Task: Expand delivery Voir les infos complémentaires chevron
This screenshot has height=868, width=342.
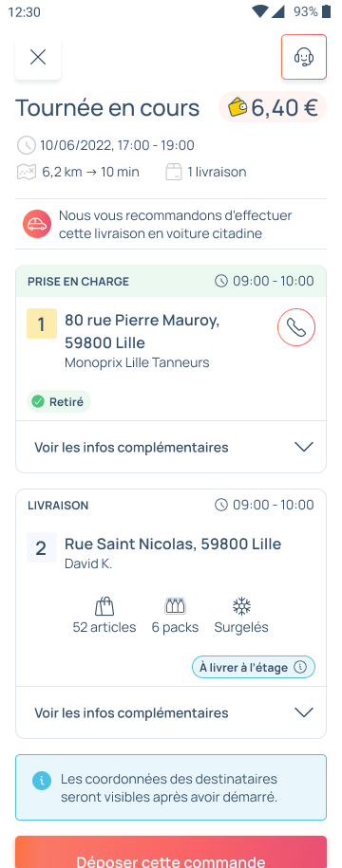Action: click(304, 712)
